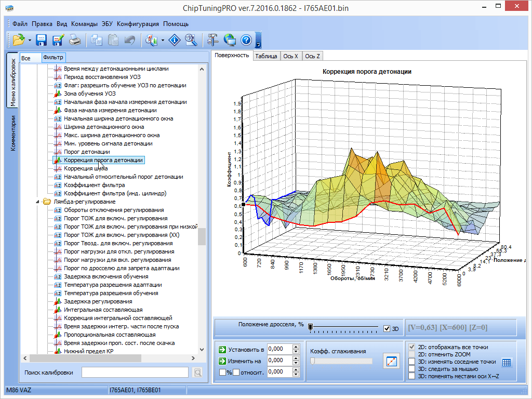Switch to the Таблица tab
This screenshot has width=532, height=399.
coord(266,56)
